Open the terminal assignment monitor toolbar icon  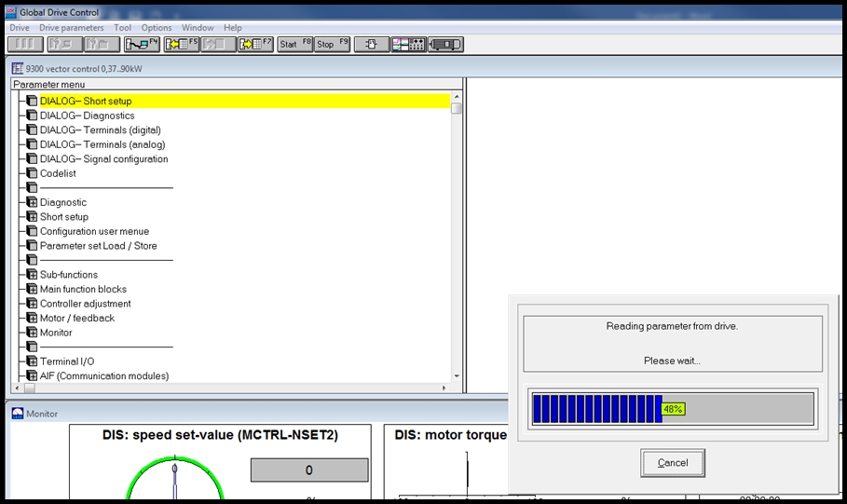(x=409, y=45)
